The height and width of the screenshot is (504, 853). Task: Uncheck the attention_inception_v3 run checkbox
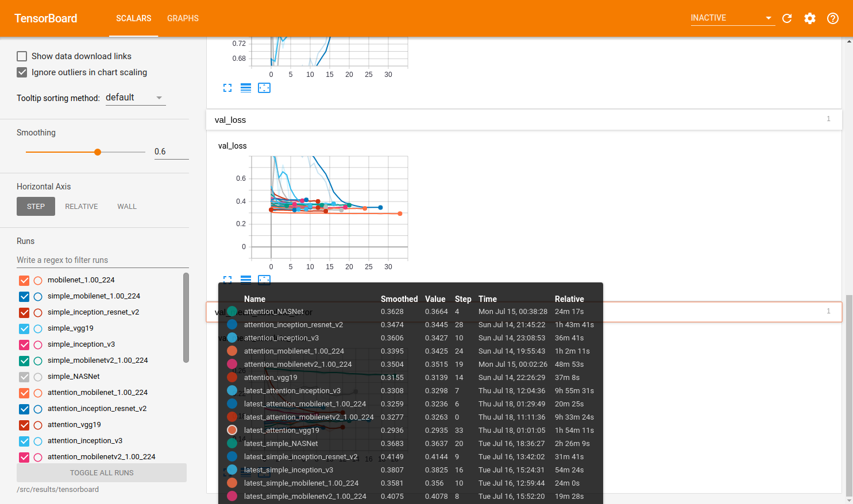coord(24,441)
